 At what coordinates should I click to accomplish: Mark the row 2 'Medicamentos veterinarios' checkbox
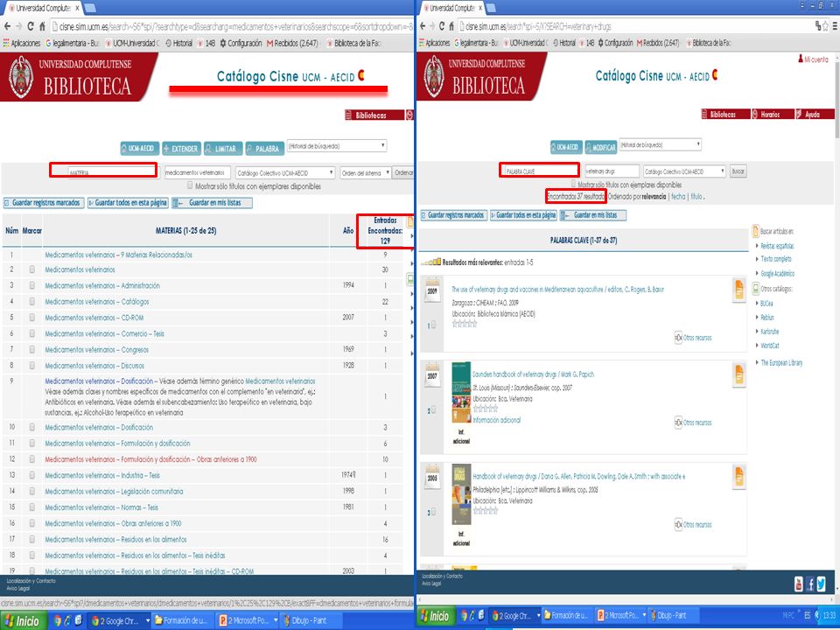pyautogui.click(x=32, y=269)
